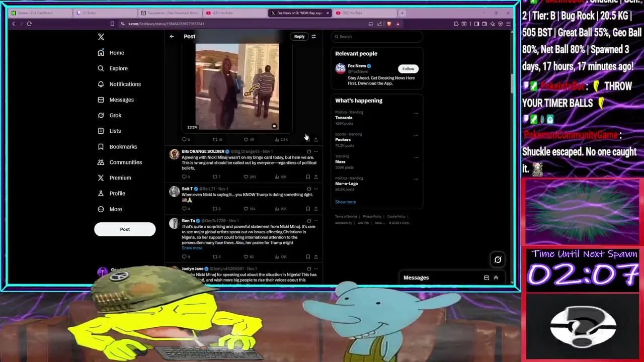The width and height of the screenshot is (644, 362).
Task: Repost BIG ORANGE SOLDIER's reply
Action: 216,177
